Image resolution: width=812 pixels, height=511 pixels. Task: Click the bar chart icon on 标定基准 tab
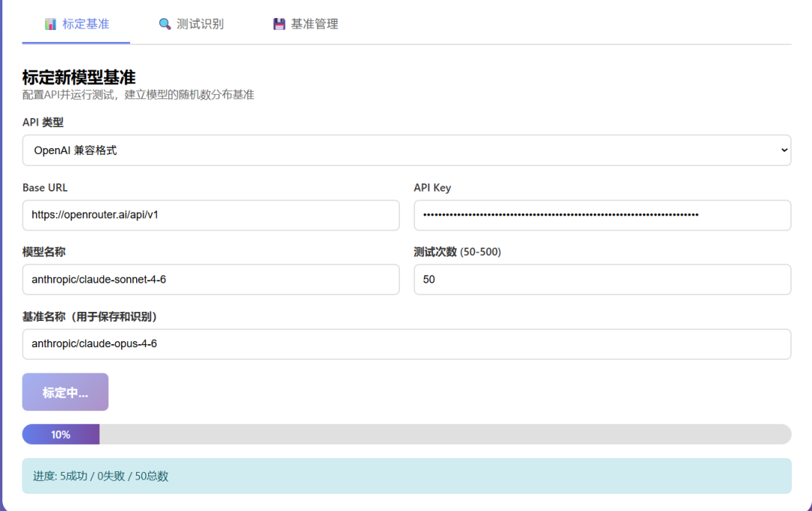[50, 24]
